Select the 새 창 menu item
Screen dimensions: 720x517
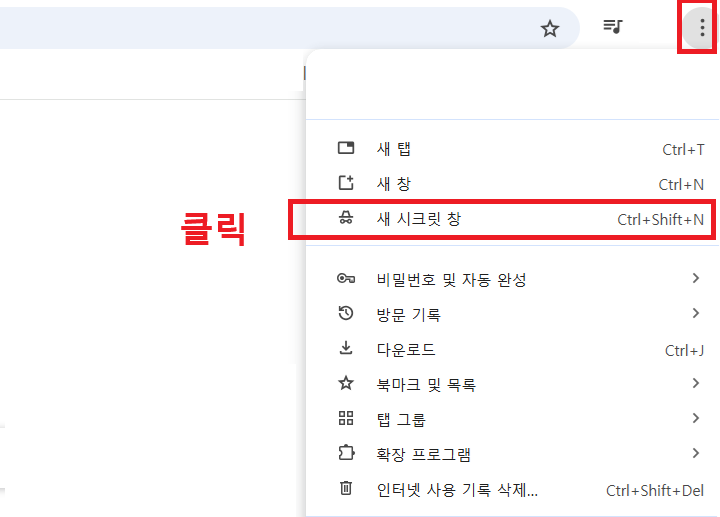pos(512,183)
